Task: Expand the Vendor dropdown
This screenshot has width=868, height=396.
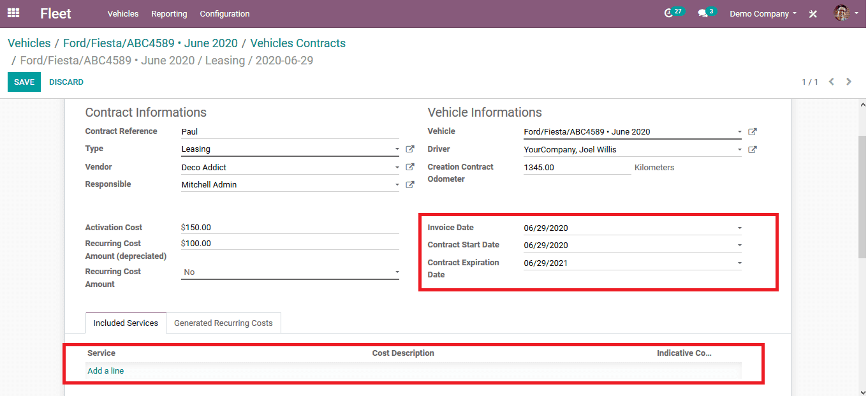Action: [x=397, y=167]
